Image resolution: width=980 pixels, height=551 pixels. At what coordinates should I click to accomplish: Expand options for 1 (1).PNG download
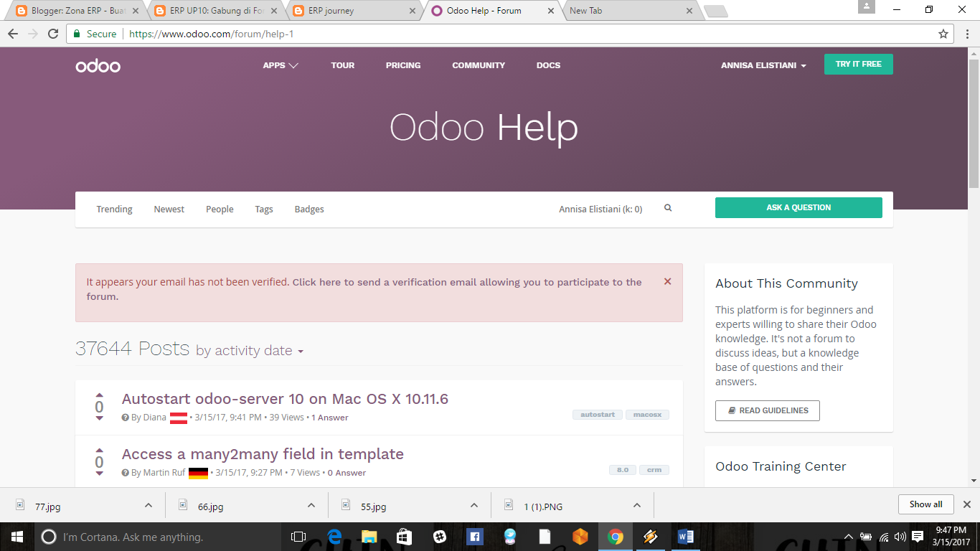[636, 506]
